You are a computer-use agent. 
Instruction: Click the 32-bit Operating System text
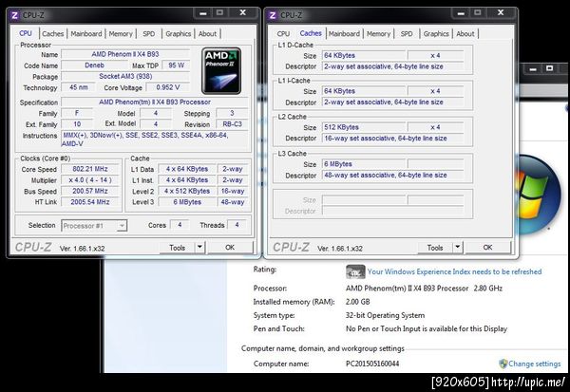coord(385,315)
